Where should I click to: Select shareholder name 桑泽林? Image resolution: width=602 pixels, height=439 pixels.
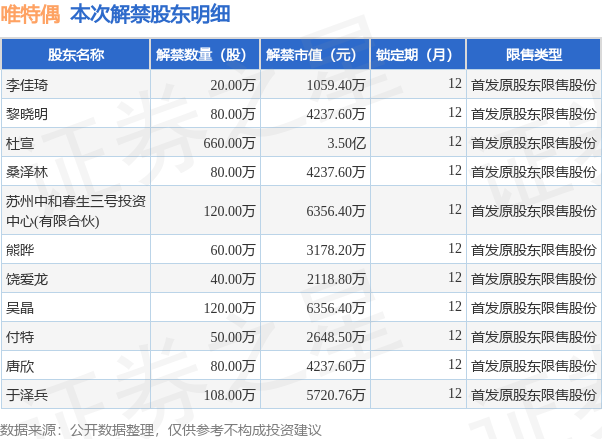coord(27,172)
